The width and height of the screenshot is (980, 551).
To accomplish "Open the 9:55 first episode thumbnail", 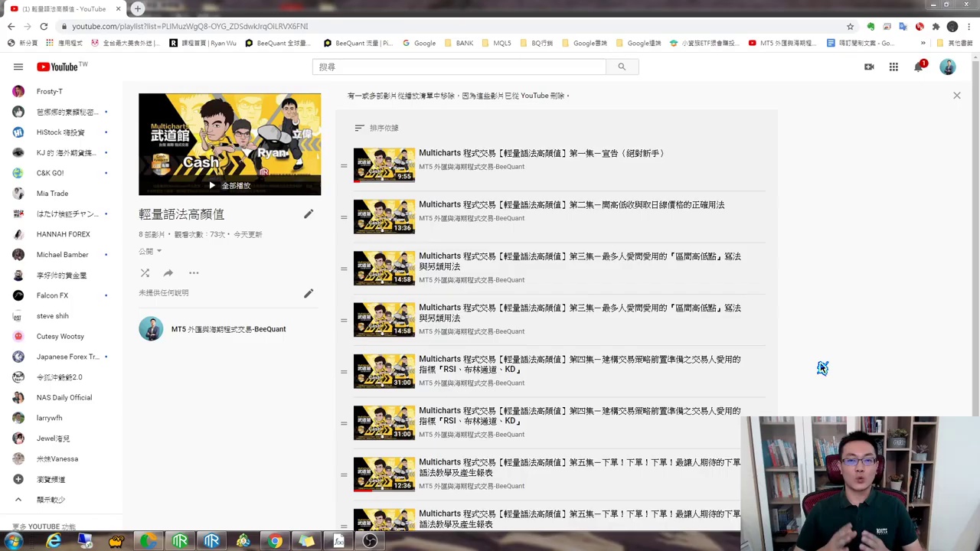I will (384, 165).
